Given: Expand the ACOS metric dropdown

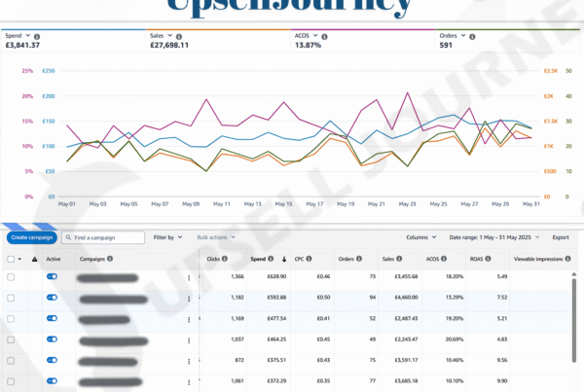Looking at the screenshot, I should [315, 35].
